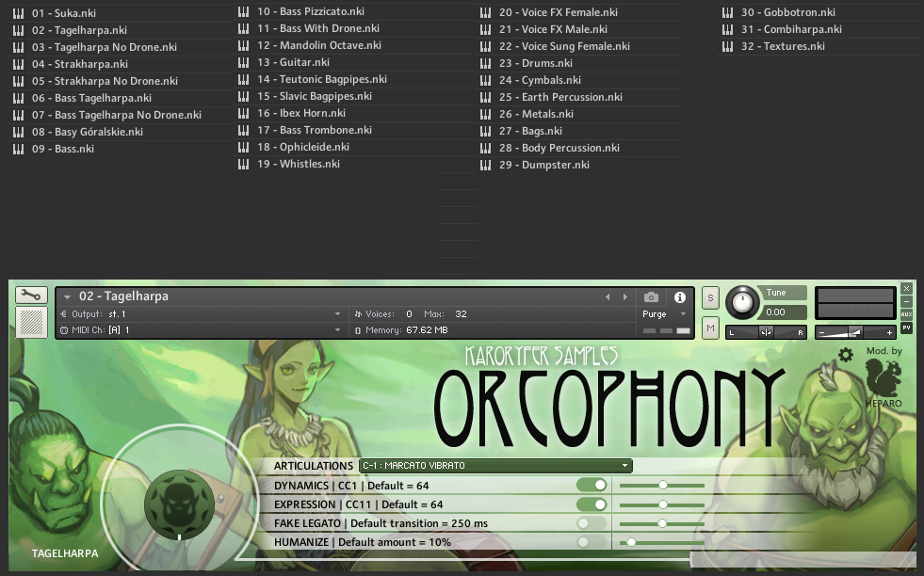Enable the FAKE LEGATO switch
924x576 pixels.
click(592, 523)
